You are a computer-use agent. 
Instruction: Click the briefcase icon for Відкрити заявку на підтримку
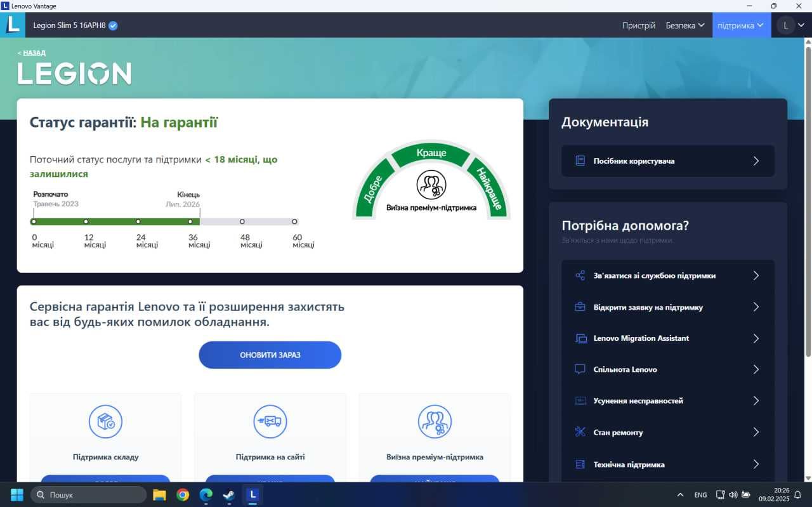tap(580, 307)
